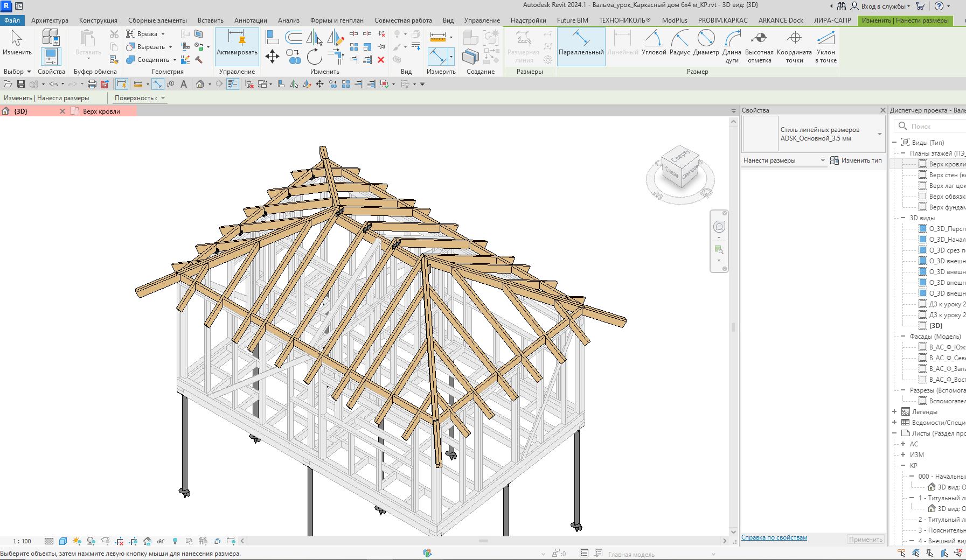This screenshot has width=966, height=560.
Task: Choose the Diameter dimension tool
Action: click(706, 45)
